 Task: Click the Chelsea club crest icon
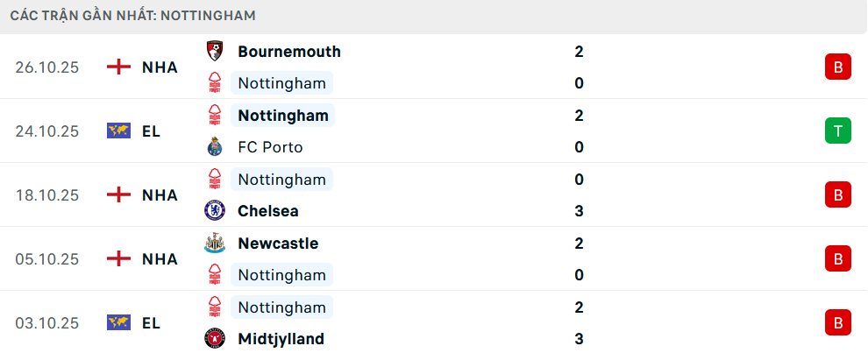pos(214,211)
